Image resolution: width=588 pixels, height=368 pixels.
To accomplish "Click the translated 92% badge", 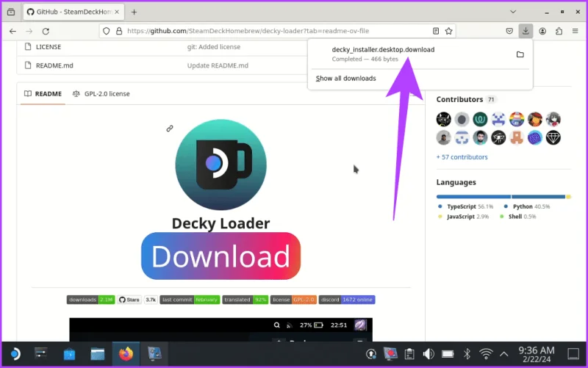I will tap(245, 300).
